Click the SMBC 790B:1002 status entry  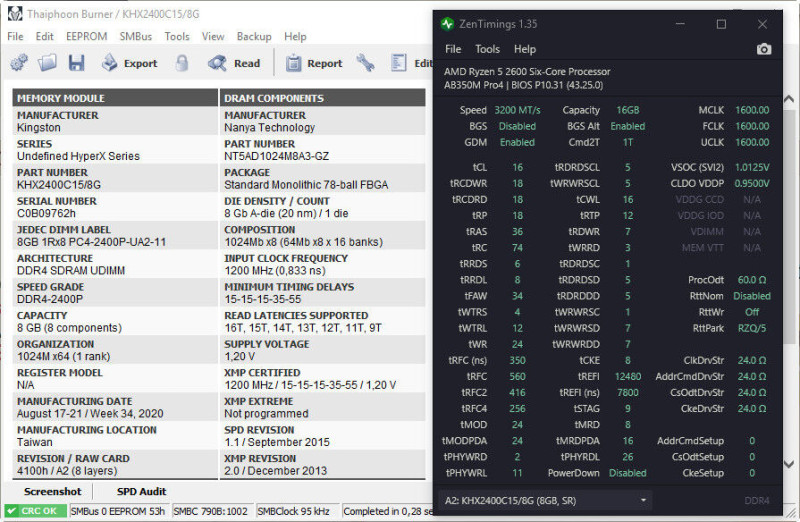pyautogui.click(x=211, y=511)
